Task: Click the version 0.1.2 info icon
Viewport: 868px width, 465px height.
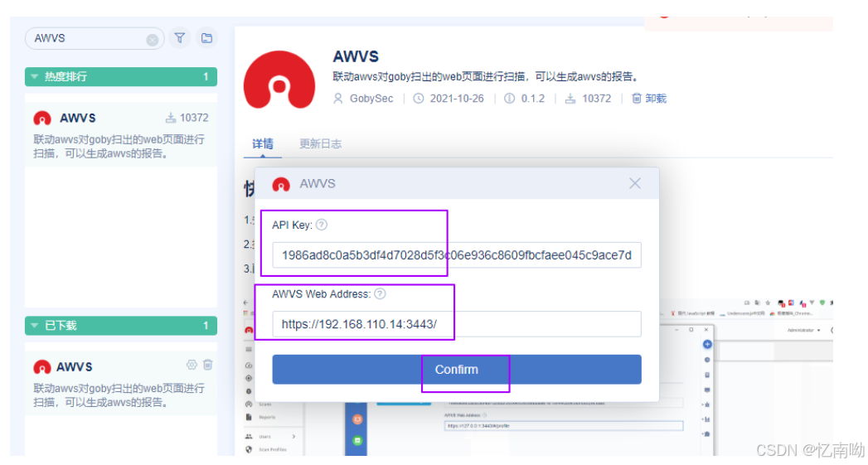Action: click(x=509, y=99)
